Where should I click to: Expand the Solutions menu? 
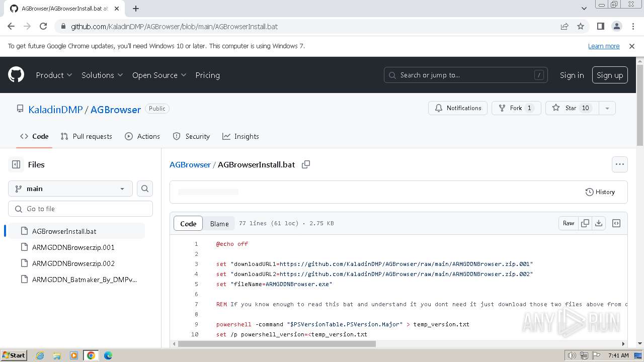pos(102,75)
